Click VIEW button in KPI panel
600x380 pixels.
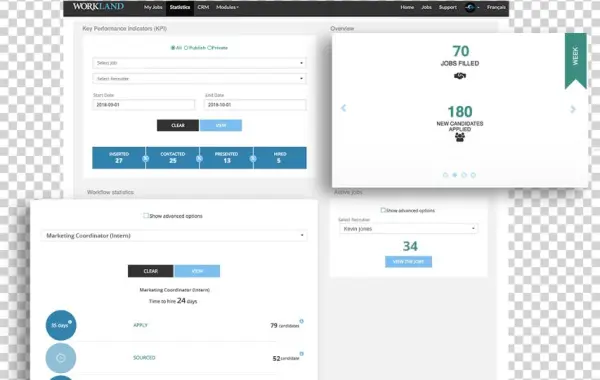tap(221, 125)
